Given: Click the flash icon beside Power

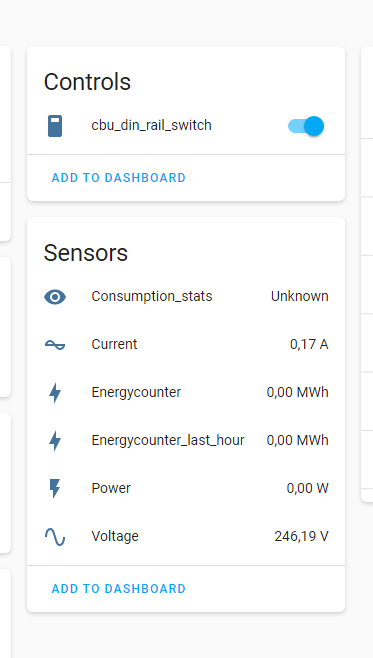Looking at the screenshot, I should coord(55,489).
